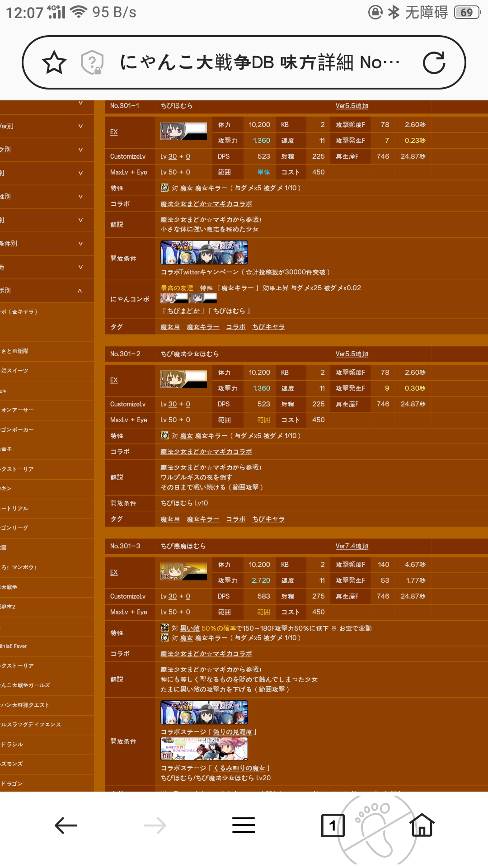Reload the page with refresh icon

(x=434, y=62)
